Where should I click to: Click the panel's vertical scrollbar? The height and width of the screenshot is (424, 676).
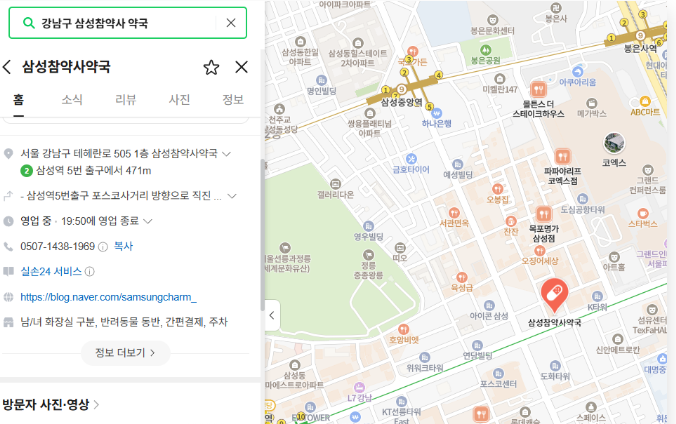[263, 235]
